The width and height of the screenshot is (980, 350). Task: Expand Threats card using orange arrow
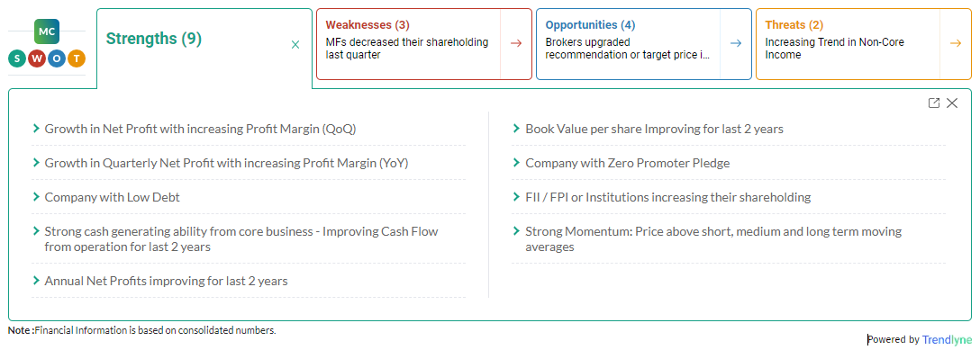[x=956, y=43]
